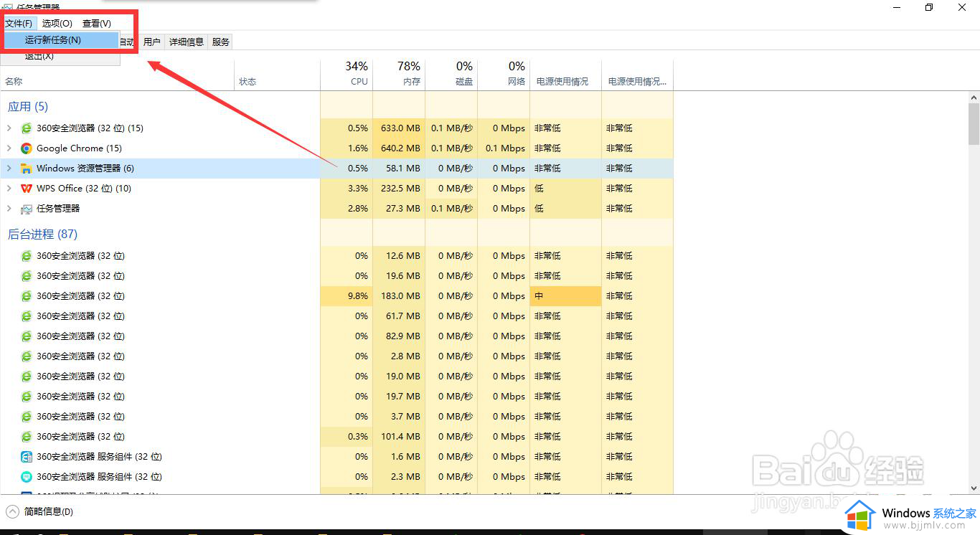980x535 pixels.
Task: Click the 360 icon in the 12.6 MB row
Action: click(x=27, y=256)
